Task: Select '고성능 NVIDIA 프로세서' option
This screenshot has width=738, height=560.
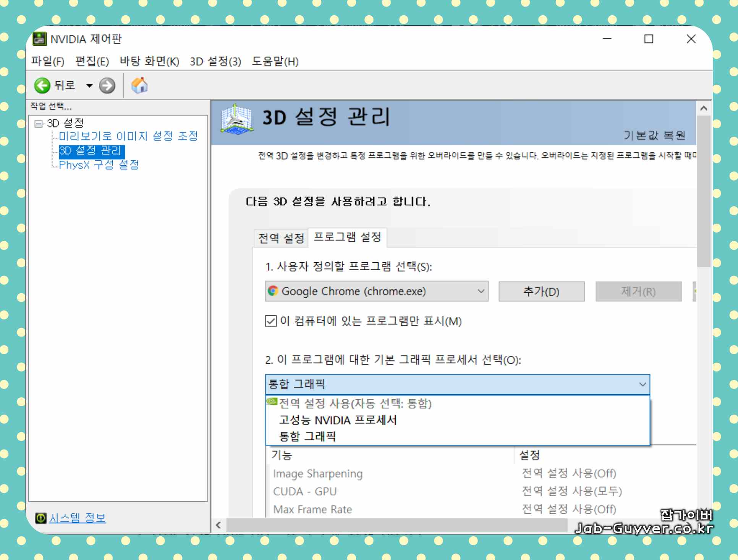Action: click(x=338, y=420)
